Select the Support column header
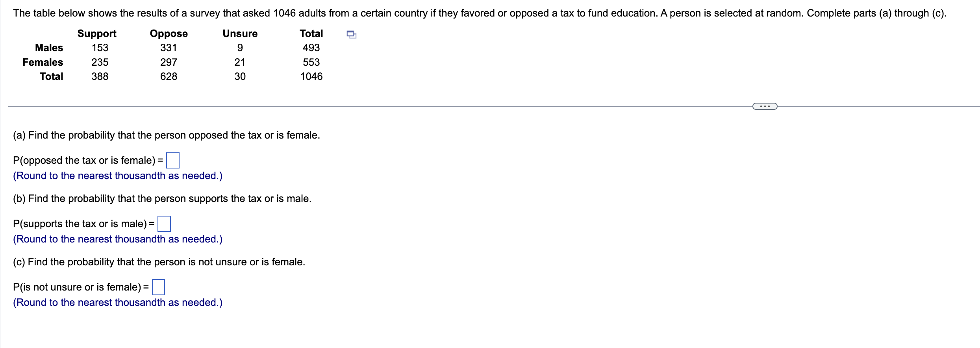Image resolution: width=980 pixels, height=348 pixels. 97,33
